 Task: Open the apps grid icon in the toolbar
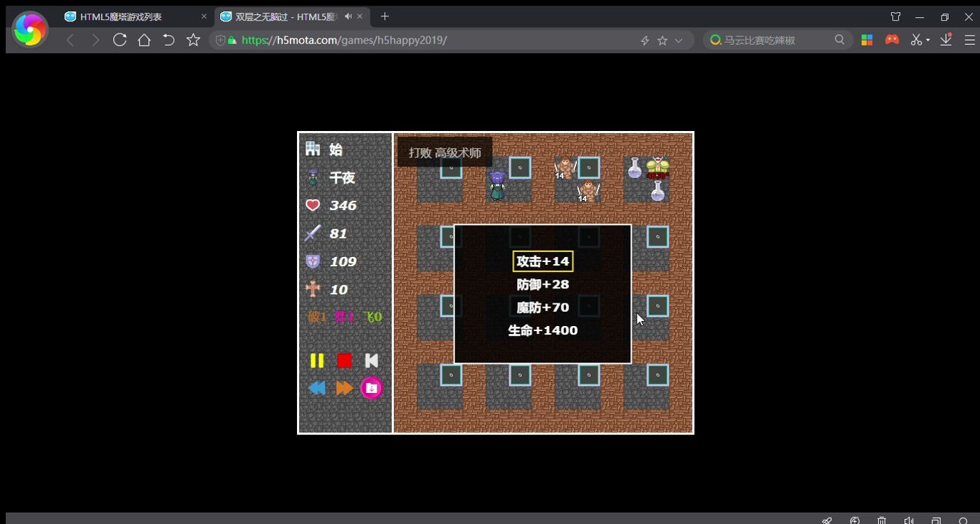(x=867, y=40)
